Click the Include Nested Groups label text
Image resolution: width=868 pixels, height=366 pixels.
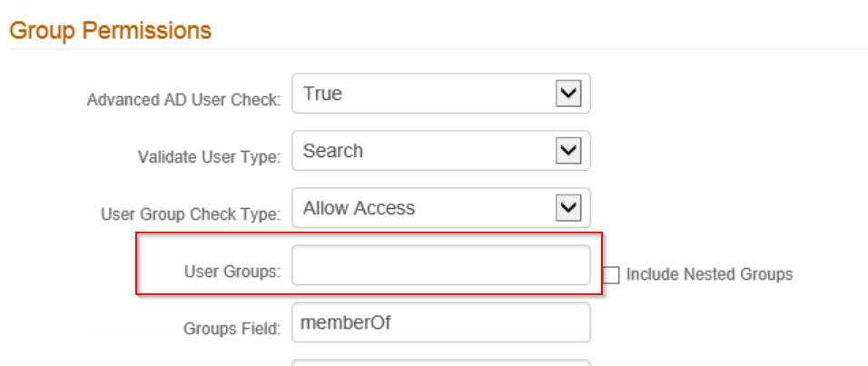(709, 274)
